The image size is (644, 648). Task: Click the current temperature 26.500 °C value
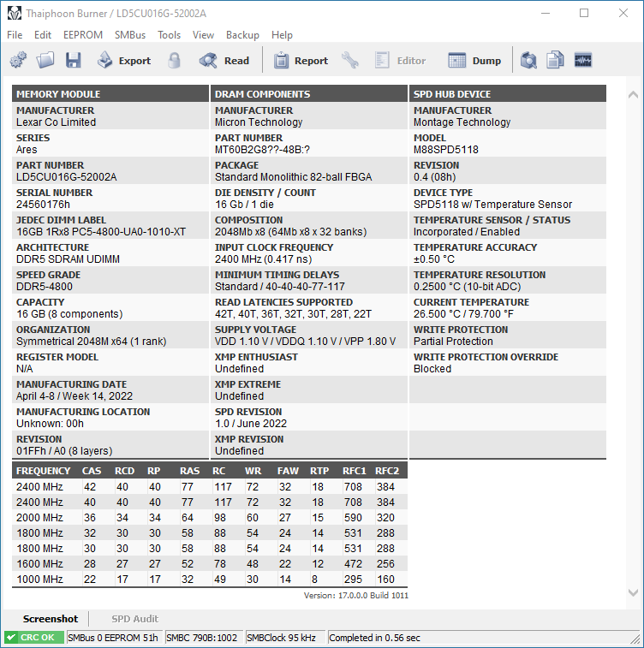(x=463, y=313)
